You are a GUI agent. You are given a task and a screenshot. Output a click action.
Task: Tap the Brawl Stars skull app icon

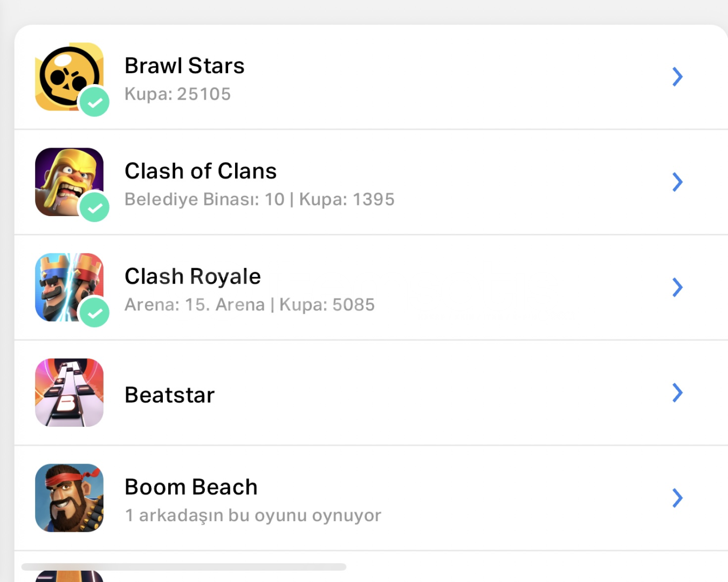[x=66, y=74]
